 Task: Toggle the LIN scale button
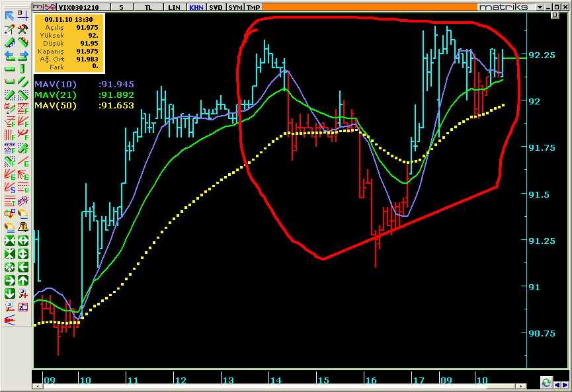click(174, 7)
